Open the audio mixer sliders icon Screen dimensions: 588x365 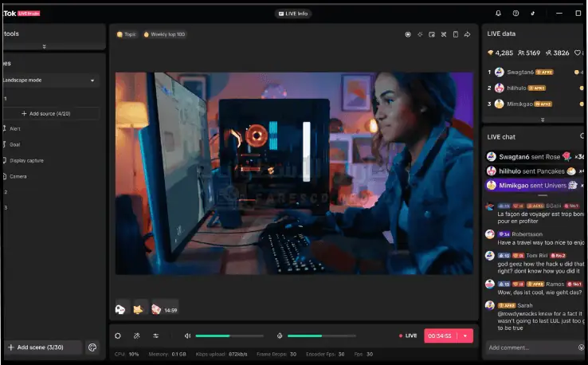click(x=156, y=336)
